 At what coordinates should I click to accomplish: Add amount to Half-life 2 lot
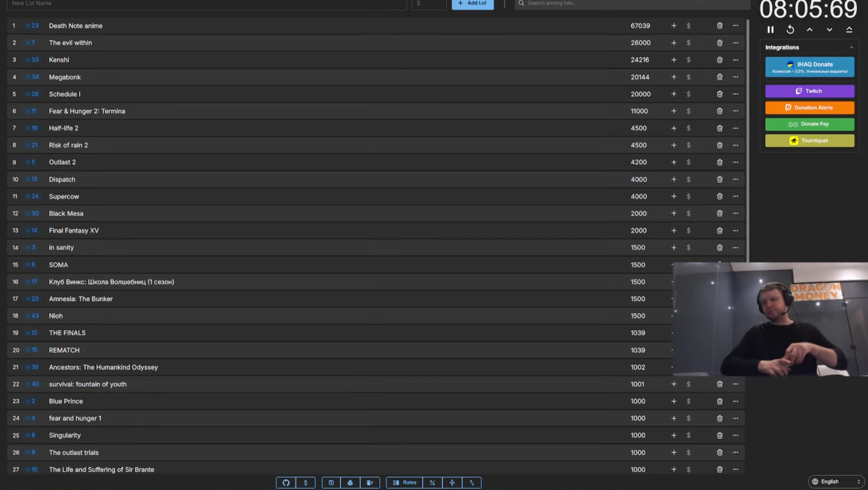coord(674,128)
